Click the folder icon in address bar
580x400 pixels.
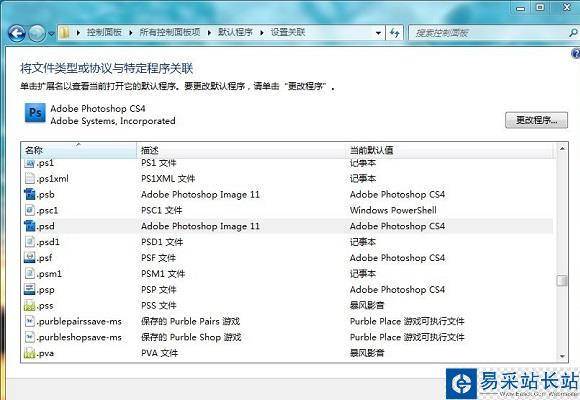click(x=65, y=33)
